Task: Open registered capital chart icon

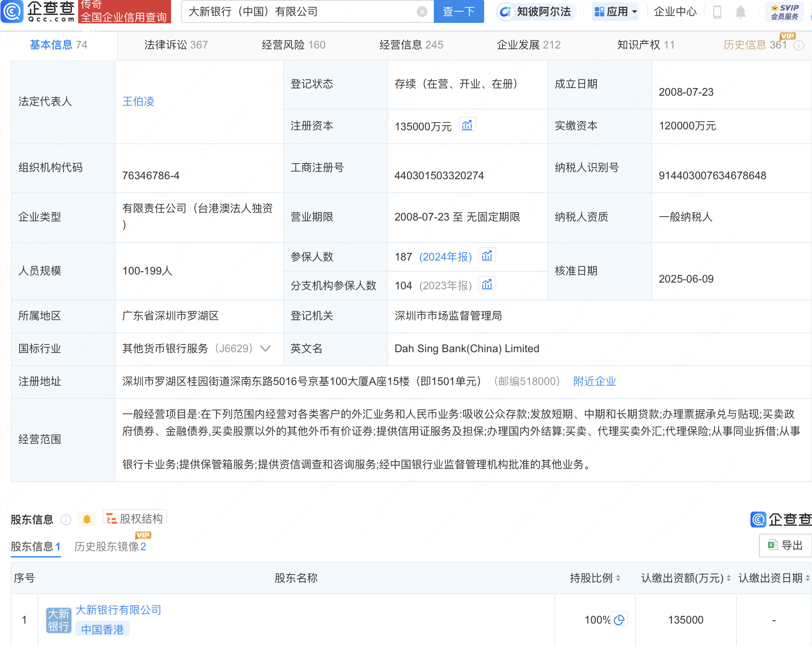Action: pos(467,125)
